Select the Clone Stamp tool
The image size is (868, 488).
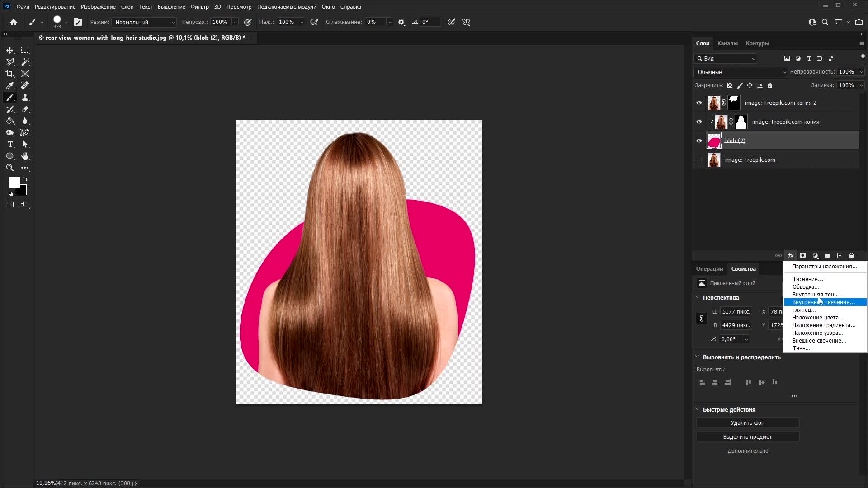click(x=25, y=97)
